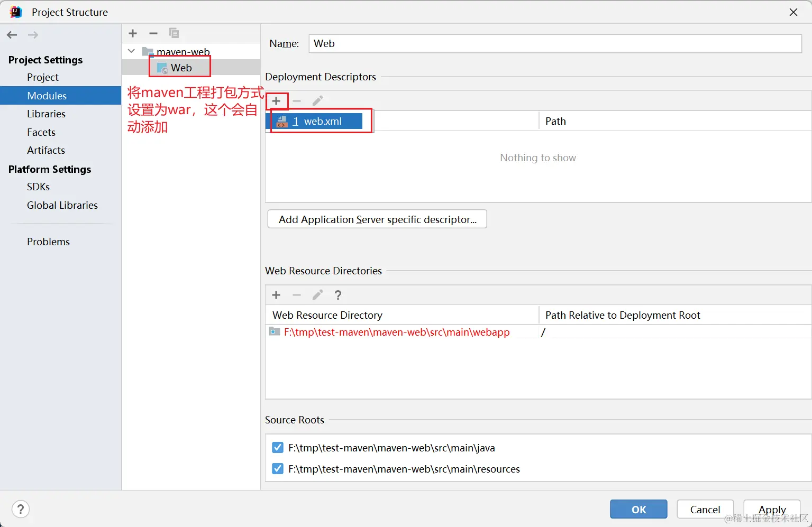Click the Cancel button
This screenshot has width=812, height=527.
pos(705,510)
